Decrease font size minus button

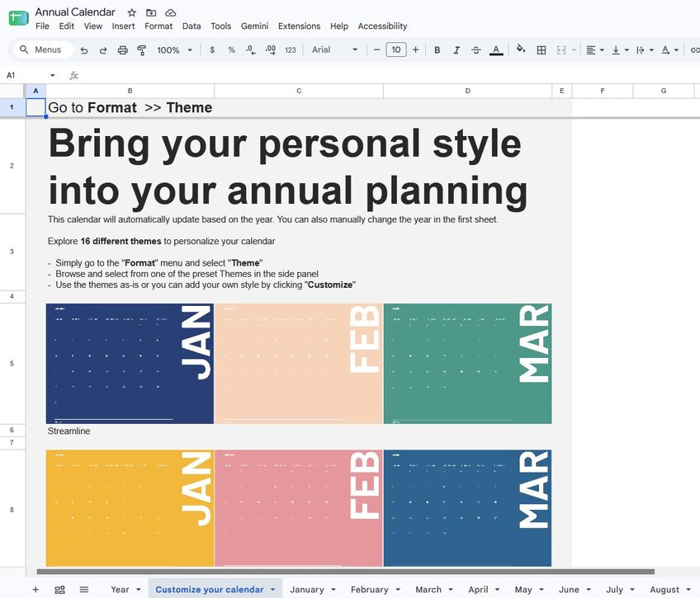(376, 49)
